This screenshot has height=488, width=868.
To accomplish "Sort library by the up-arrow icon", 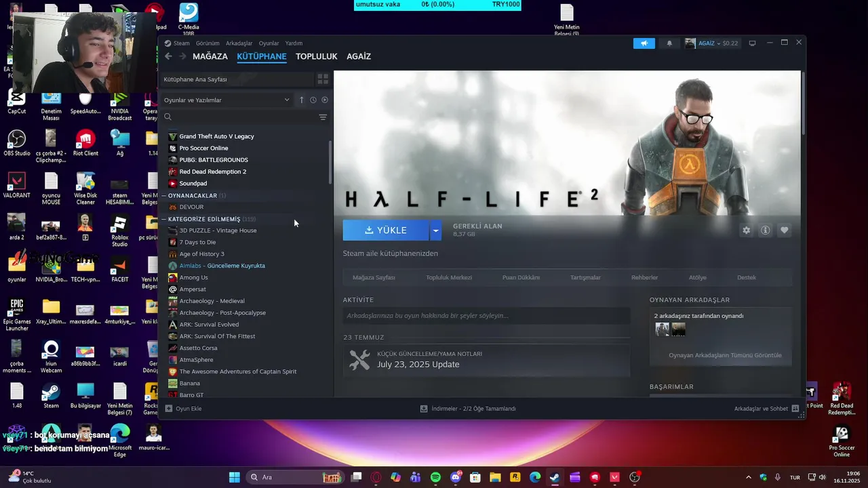I will pyautogui.click(x=302, y=100).
